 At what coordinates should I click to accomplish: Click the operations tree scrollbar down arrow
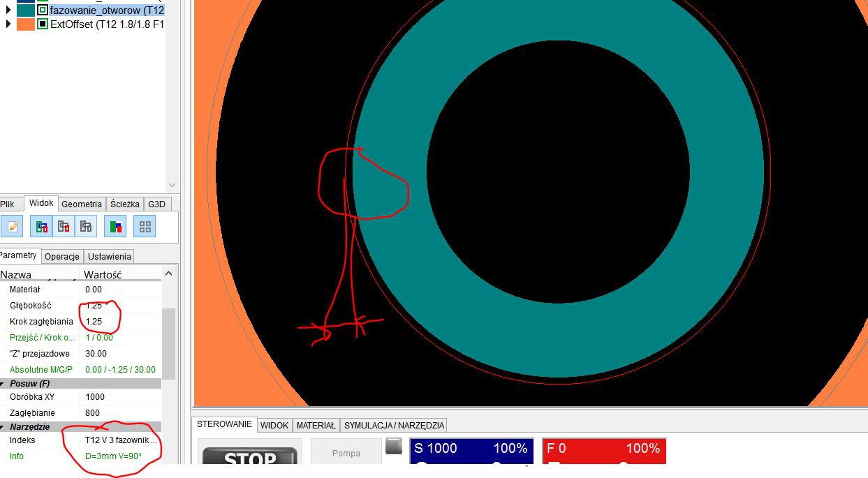pos(172,186)
